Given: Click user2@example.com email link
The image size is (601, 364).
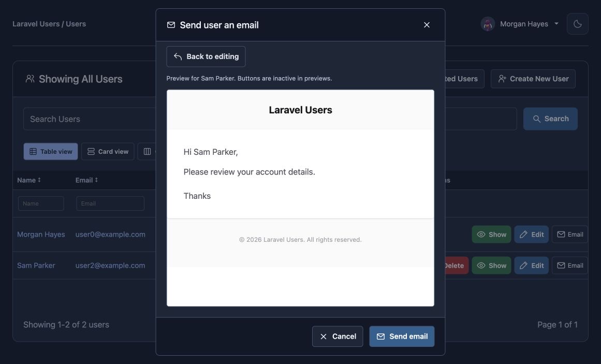Looking at the screenshot, I should click(110, 266).
